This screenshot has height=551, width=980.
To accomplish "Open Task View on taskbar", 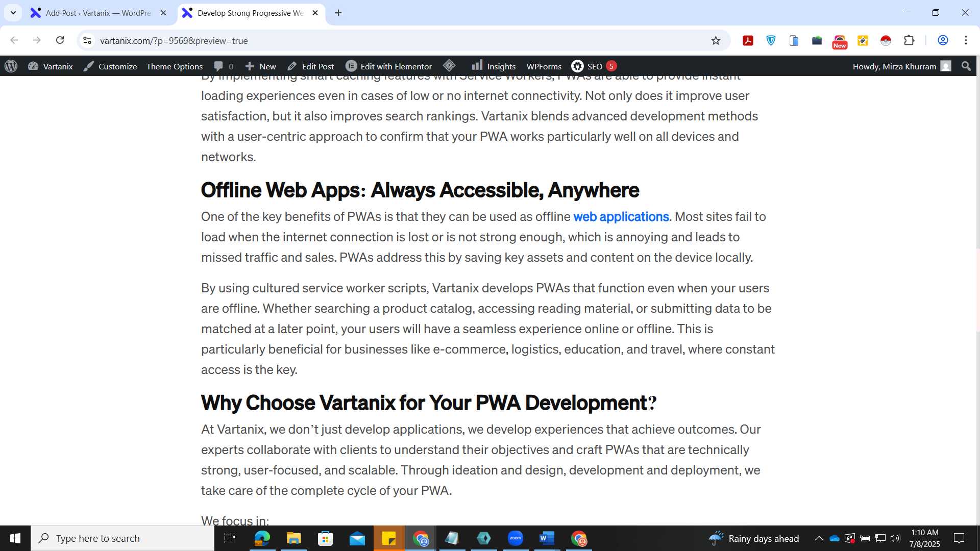I will tap(230, 538).
